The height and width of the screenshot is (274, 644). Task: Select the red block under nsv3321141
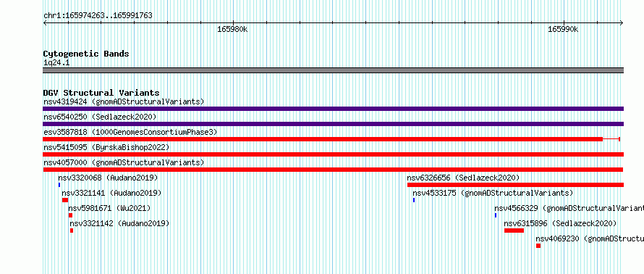pyautogui.click(x=65, y=200)
